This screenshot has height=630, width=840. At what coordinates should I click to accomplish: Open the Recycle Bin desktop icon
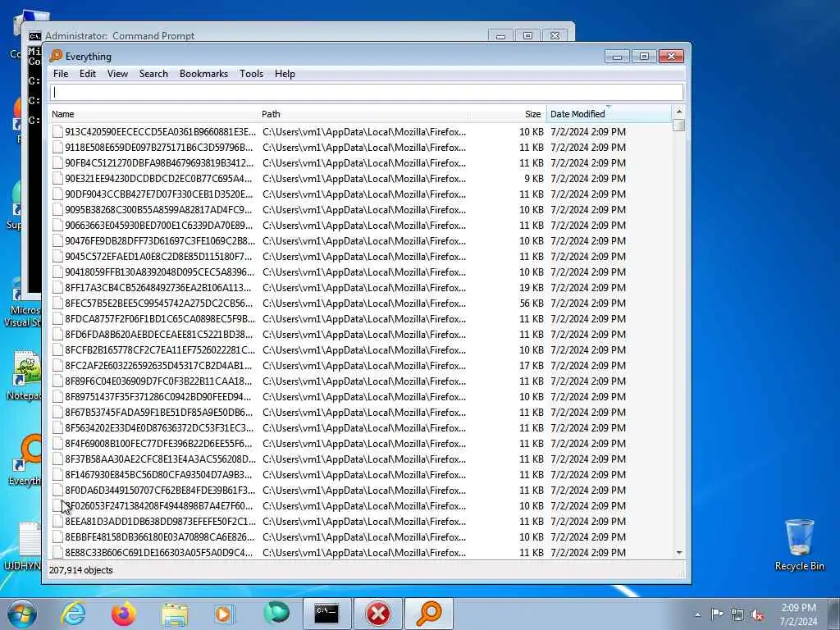pyautogui.click(x=799, y=545)
